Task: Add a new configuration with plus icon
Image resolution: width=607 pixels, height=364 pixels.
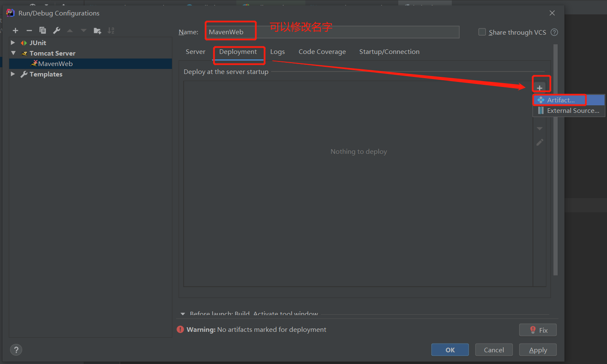Action: pos(15,31)
